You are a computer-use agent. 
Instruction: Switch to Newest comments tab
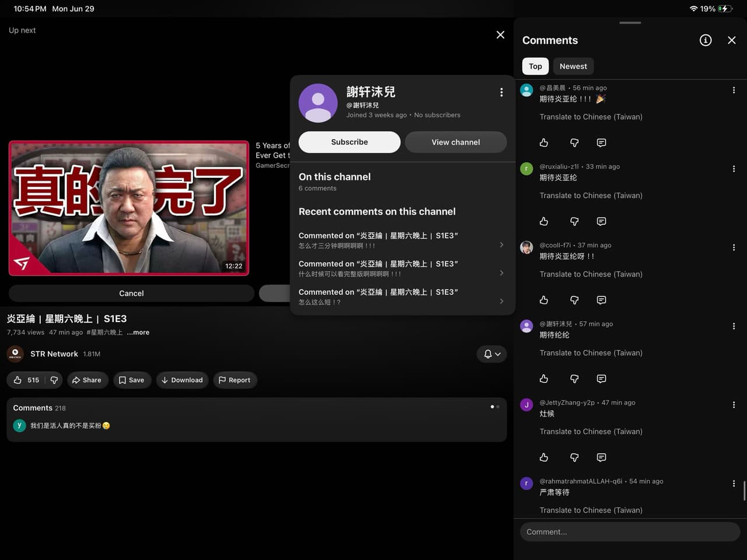[x=573, y=66]
